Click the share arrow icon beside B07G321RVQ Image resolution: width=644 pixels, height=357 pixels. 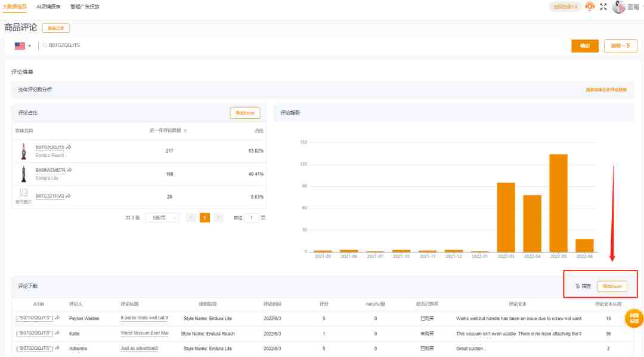click(x=68, y=196)
